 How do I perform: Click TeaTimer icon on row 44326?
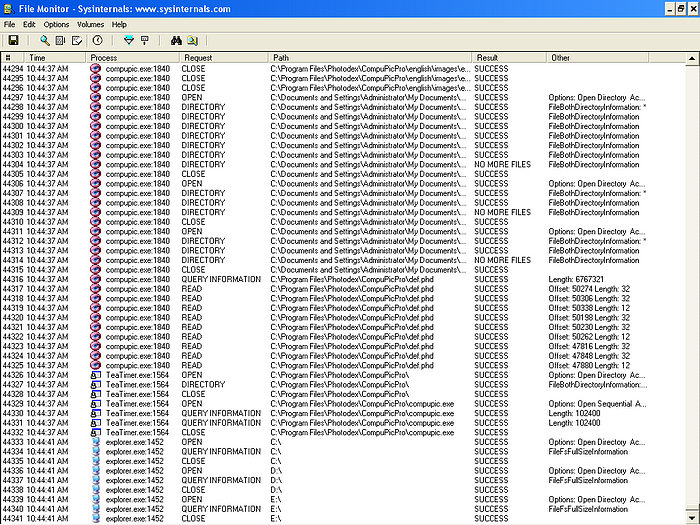click(x=96, y=375)
